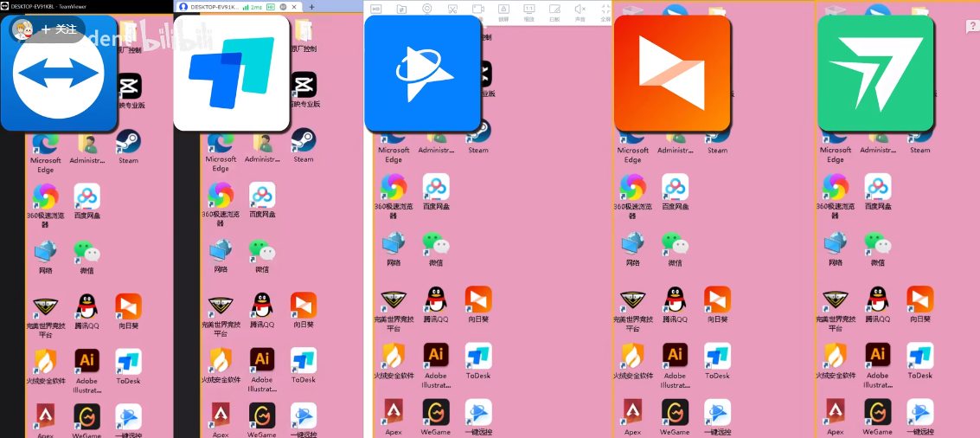Click the 全屏 fullscreen toolbar button
Viewport: 980px width, 438px height.
click(x=605, y=12)
